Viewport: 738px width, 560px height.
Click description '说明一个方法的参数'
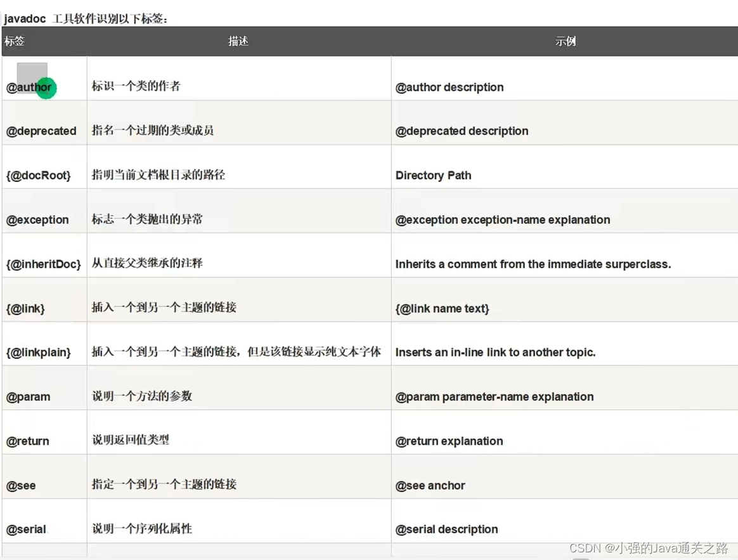[x=141, y=396]
